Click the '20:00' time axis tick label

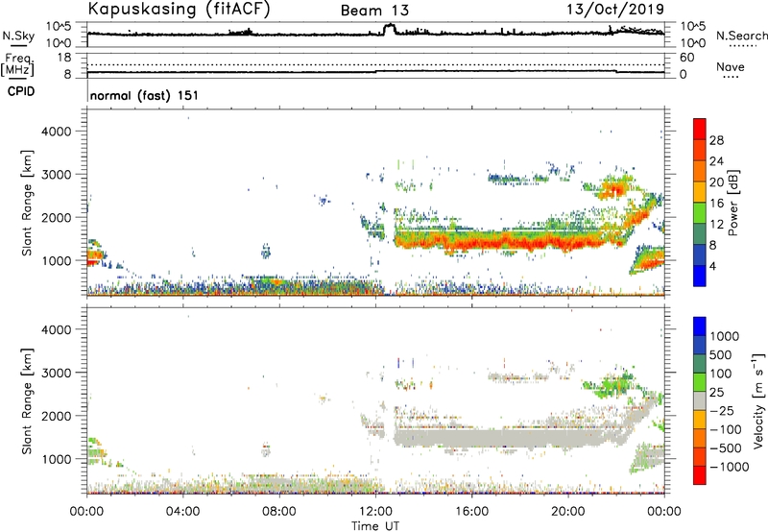[x=567, y=512]
